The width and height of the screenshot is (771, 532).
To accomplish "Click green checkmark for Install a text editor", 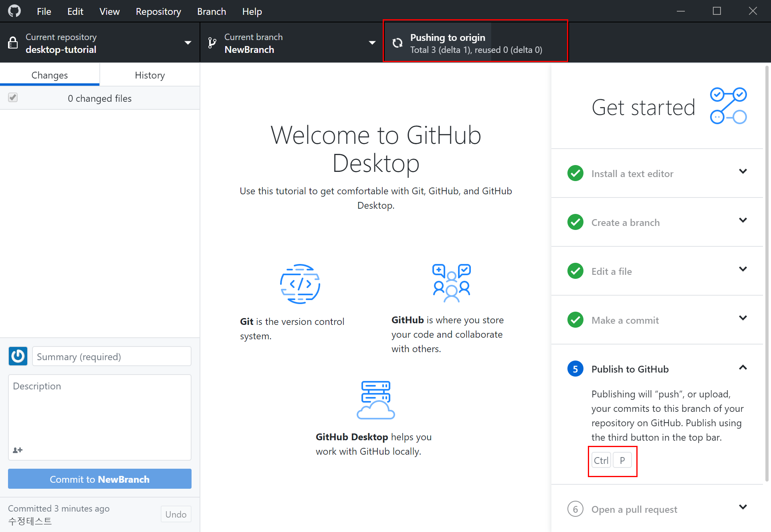I will 575,173.
